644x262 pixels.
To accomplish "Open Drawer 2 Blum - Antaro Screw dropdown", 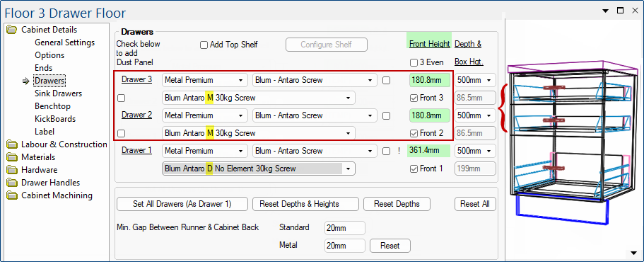I will click(315, 115).
